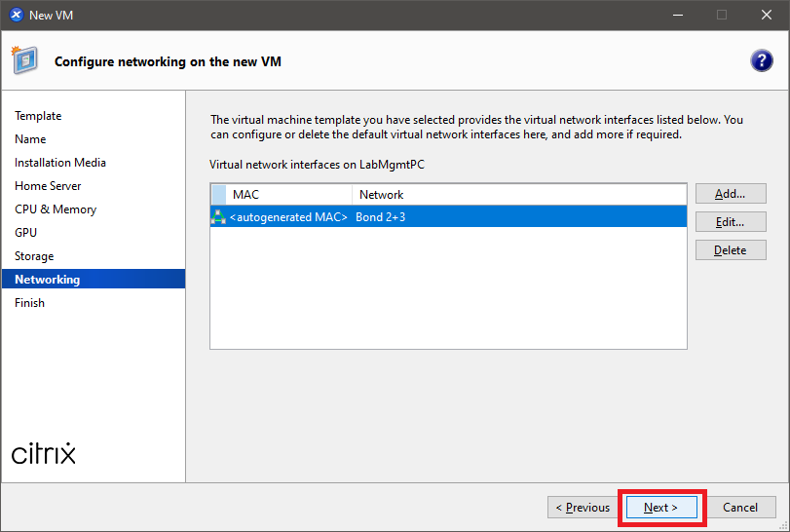Open the Name step in sidebar
The height and width of the screenshot is (532, 790).
(x=30, y=139)
